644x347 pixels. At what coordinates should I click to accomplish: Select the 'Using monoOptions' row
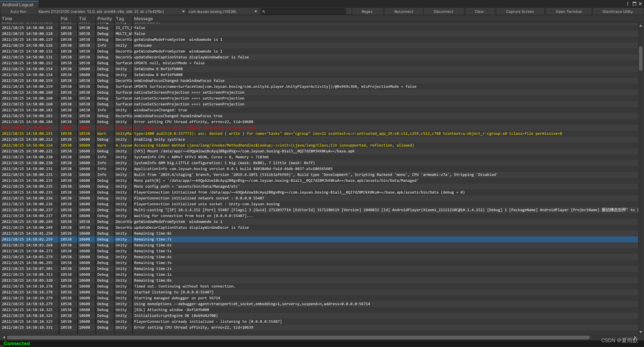pos(319,304)
